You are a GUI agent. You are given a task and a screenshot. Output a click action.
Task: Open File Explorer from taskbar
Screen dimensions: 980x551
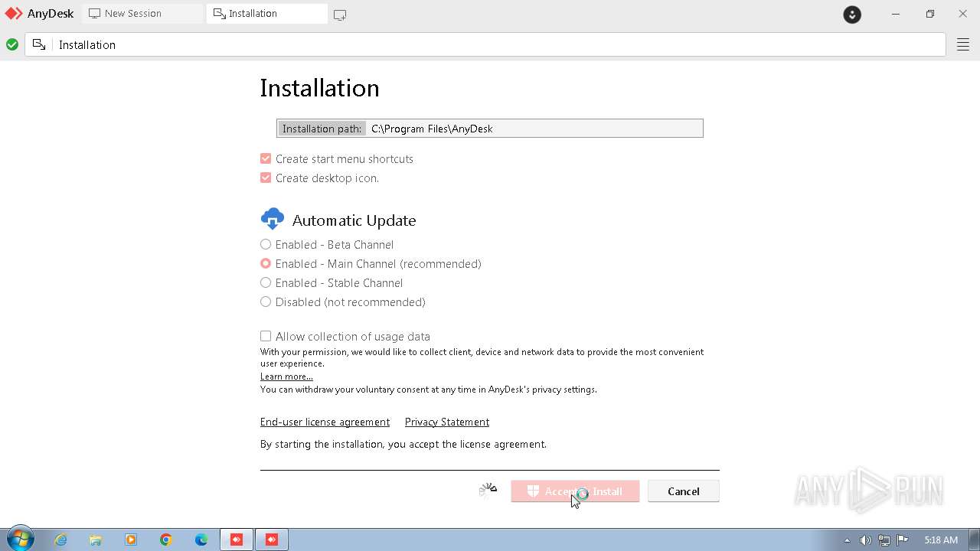tap(96, 540)
